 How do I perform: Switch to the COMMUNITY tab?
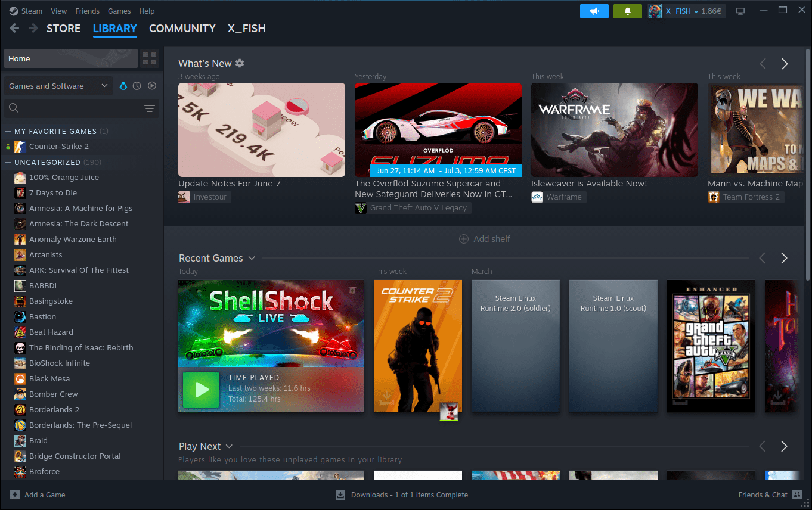[182, 29]
